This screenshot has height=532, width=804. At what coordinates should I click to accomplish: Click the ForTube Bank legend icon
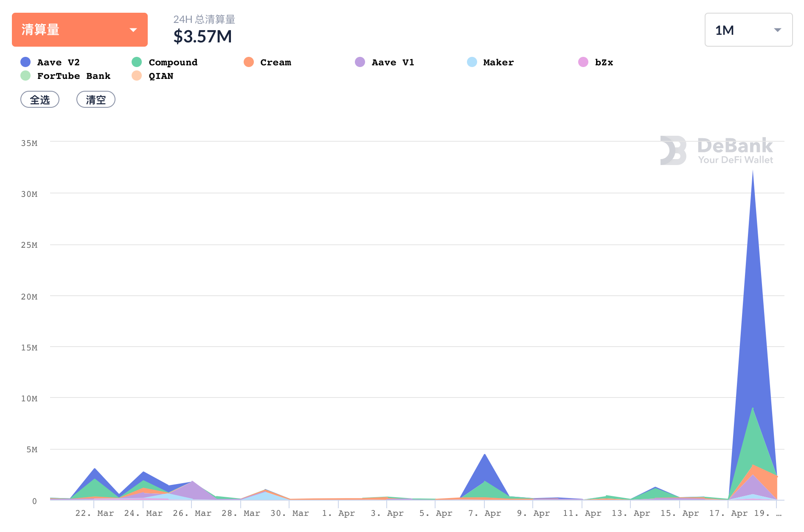tap(25, 76)
